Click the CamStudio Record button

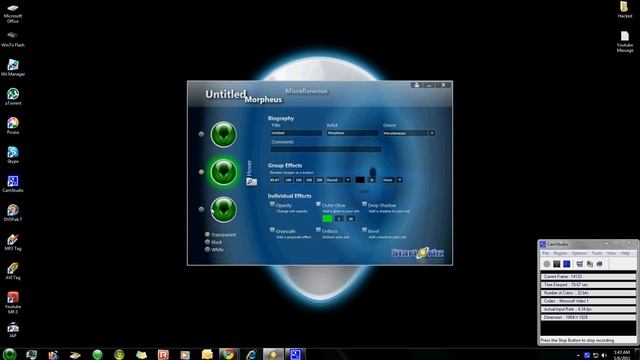coord(547,264)
